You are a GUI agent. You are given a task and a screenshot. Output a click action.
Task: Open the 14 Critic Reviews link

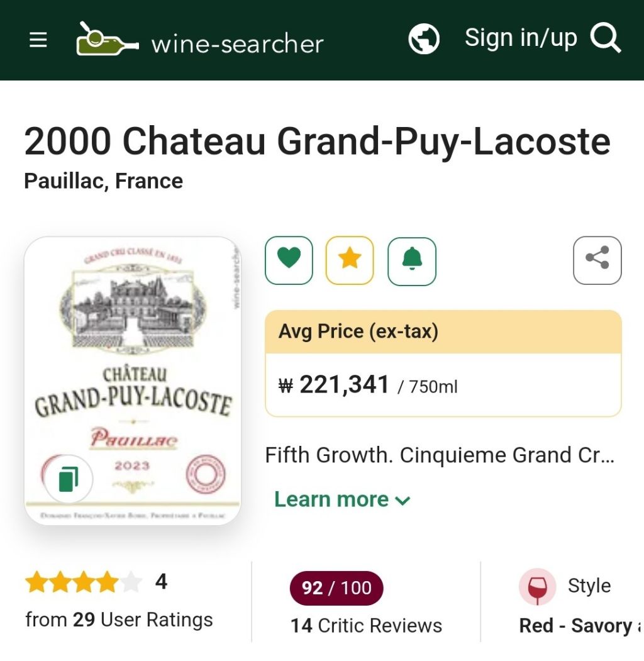pos(366,626)
